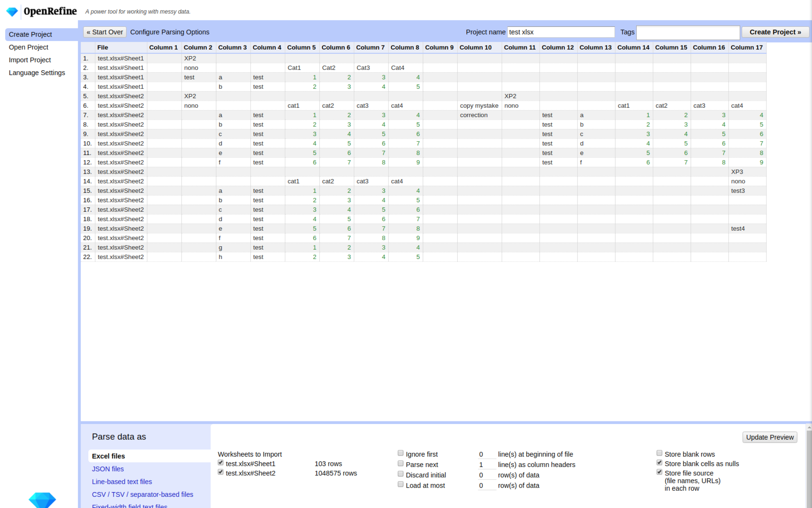The width and height of the screenshot is (812, 508).
Task: Open the Open Project tab
Action: pyautogui.click(x=28, y=47)
